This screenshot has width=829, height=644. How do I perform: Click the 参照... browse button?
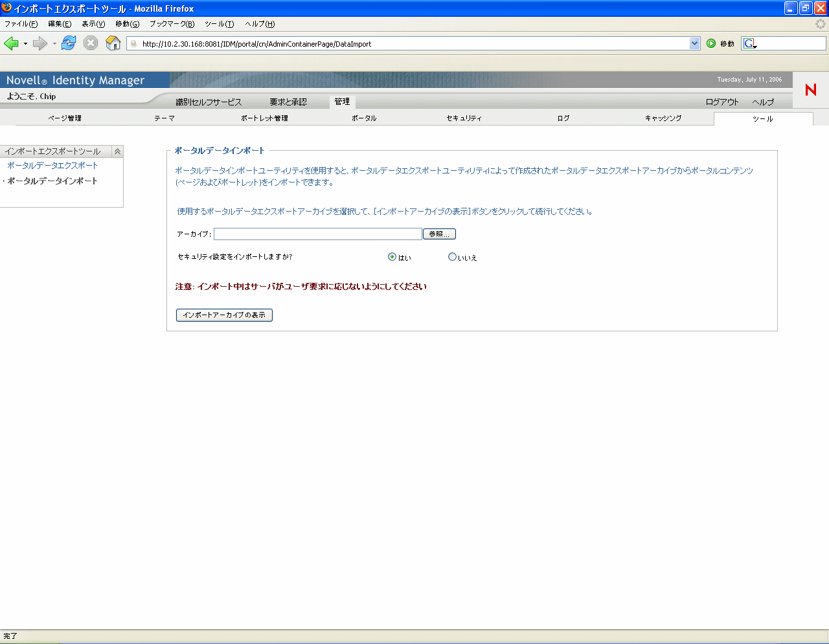(x=439, y=234)
